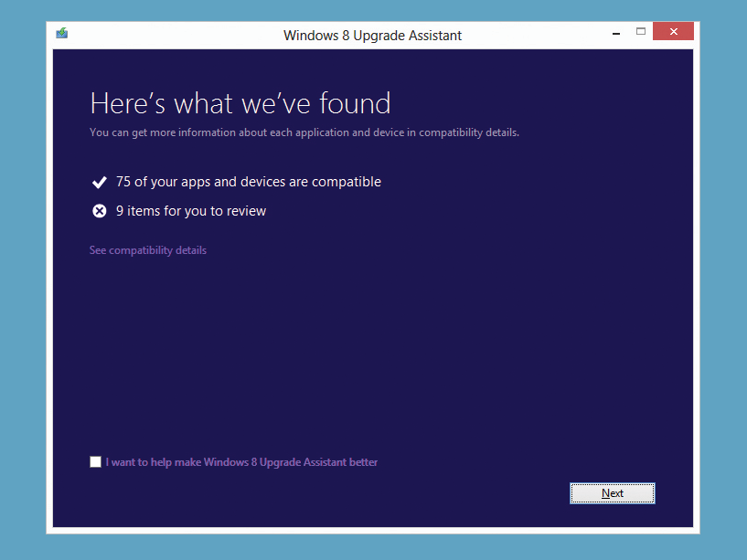Open See compatibility details link
The height and width of the screenshot is (560, 747).
point(148,250)
